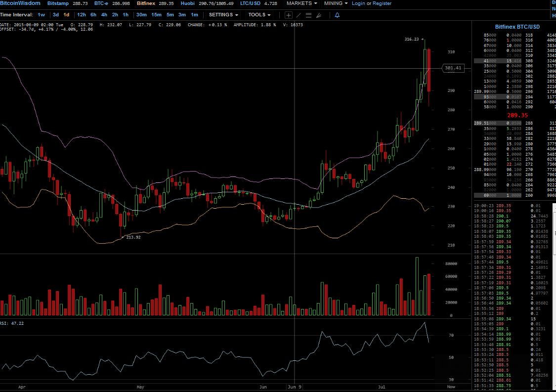Click the 213.92 low price marker
Viewport: 556px width, 392px height.
pyautogui.click(x=131, y=237)
